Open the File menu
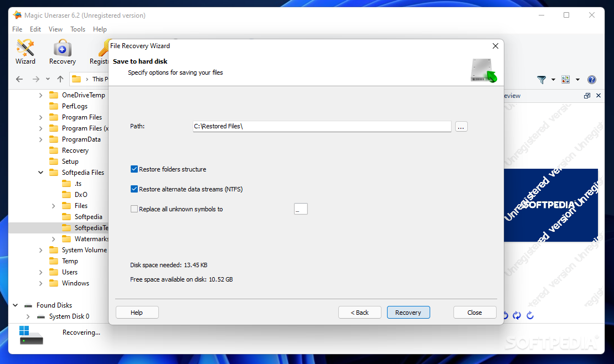The height and width of the screenshot is (364, 614). pos(17,29)
